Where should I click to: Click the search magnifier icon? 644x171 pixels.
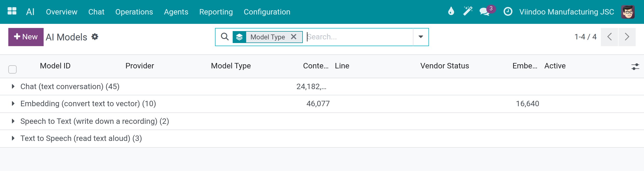(225, 37)
